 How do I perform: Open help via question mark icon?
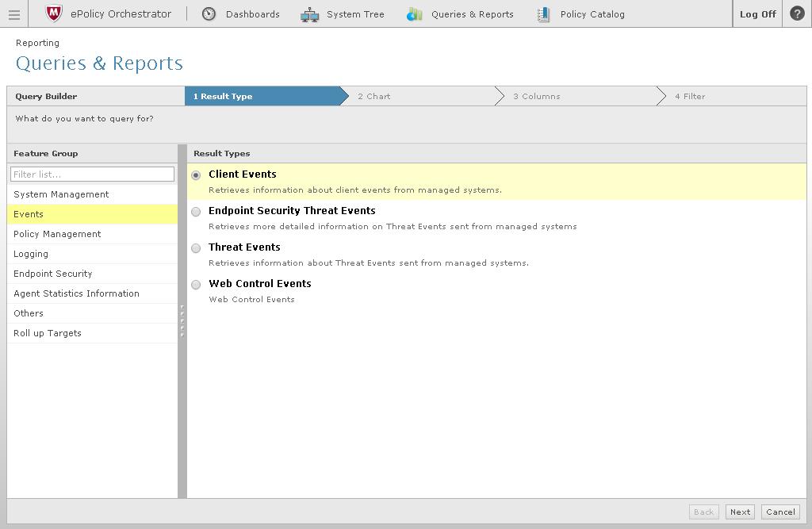tap(797, 13)
